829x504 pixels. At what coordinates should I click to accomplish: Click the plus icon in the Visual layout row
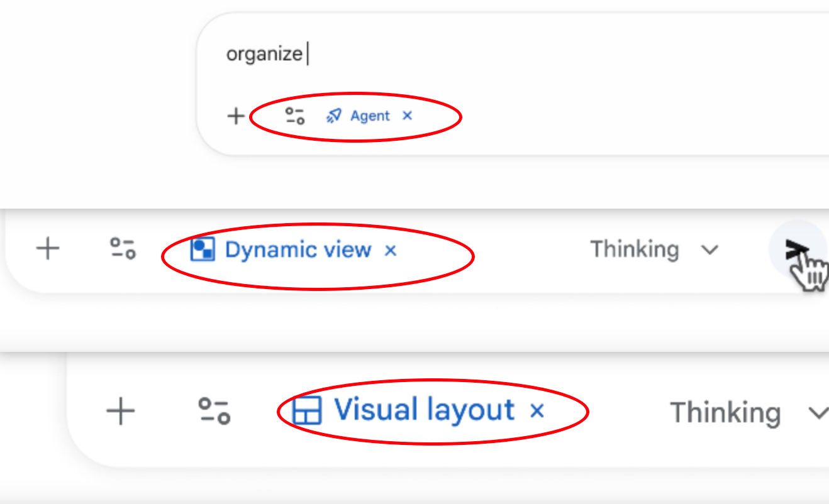(120, 412)
